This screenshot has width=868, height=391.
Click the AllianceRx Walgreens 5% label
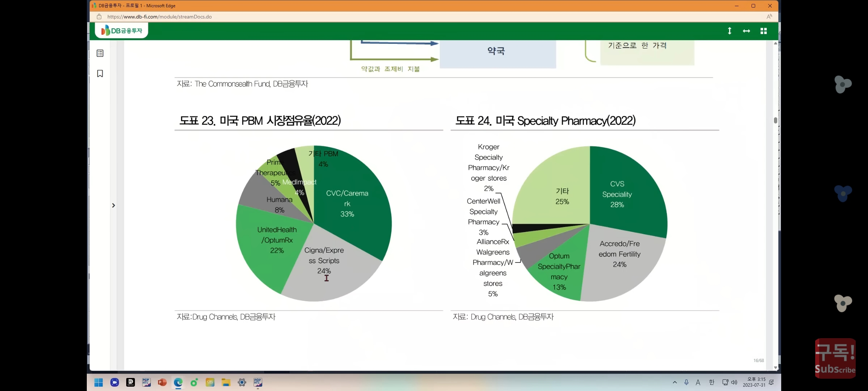(493, 268)
